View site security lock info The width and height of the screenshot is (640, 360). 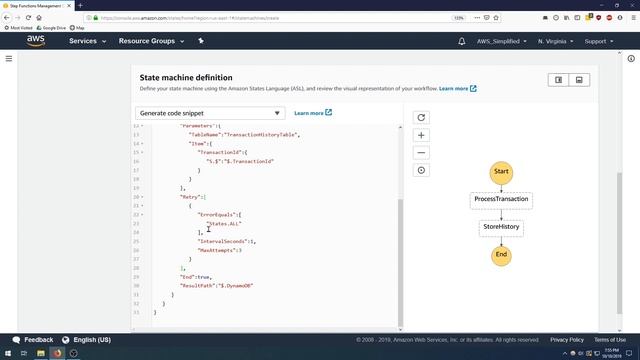96,18
